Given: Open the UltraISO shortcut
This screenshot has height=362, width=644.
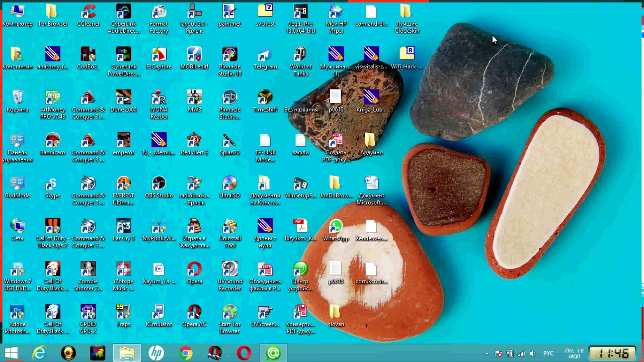Looking at the screenshot, I should coord(230,187).
